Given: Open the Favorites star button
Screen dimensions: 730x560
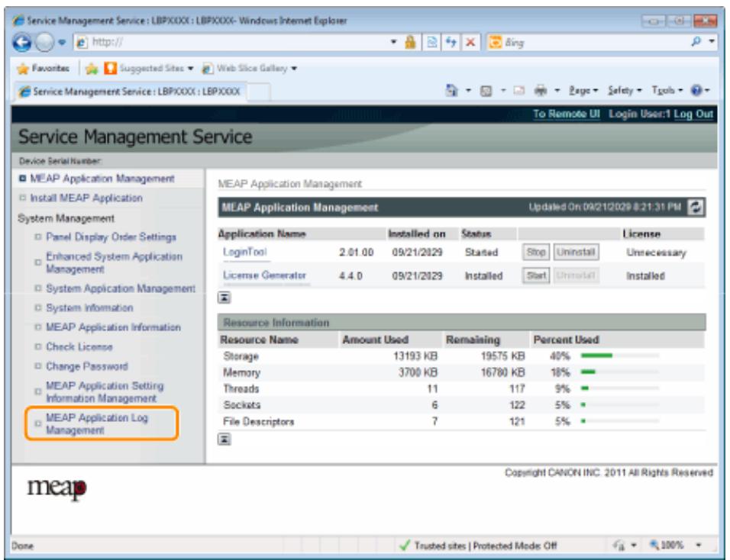Looking at the screenshot, I should [44, 69].
